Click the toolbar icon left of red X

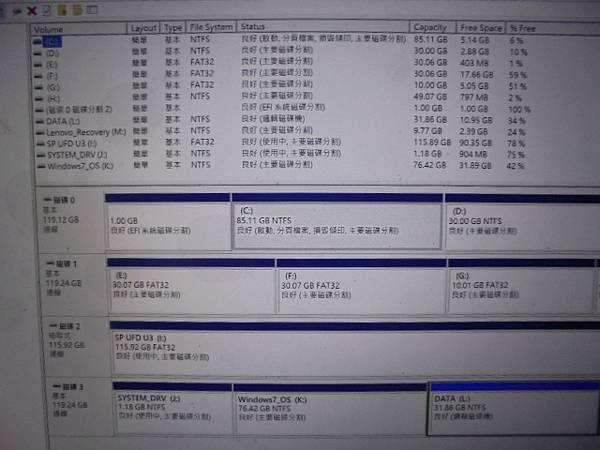[x=17, y=11]
